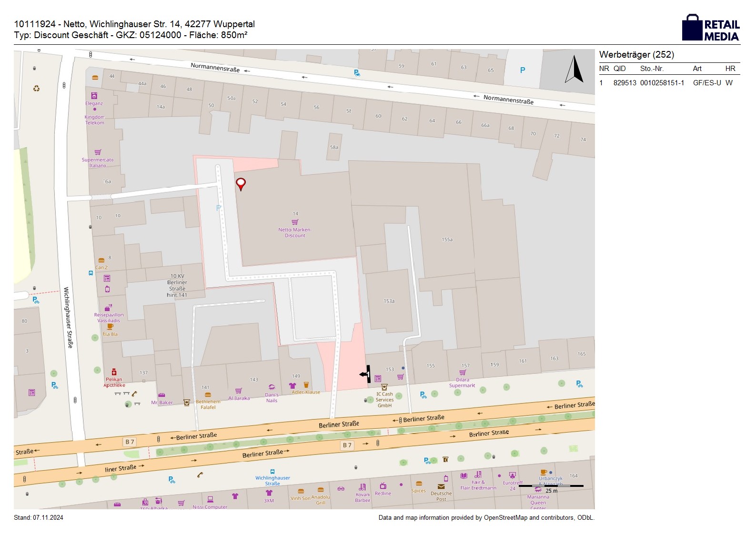Click QID 829513 in the table row

pyautogui.click(x=625, y=83)
